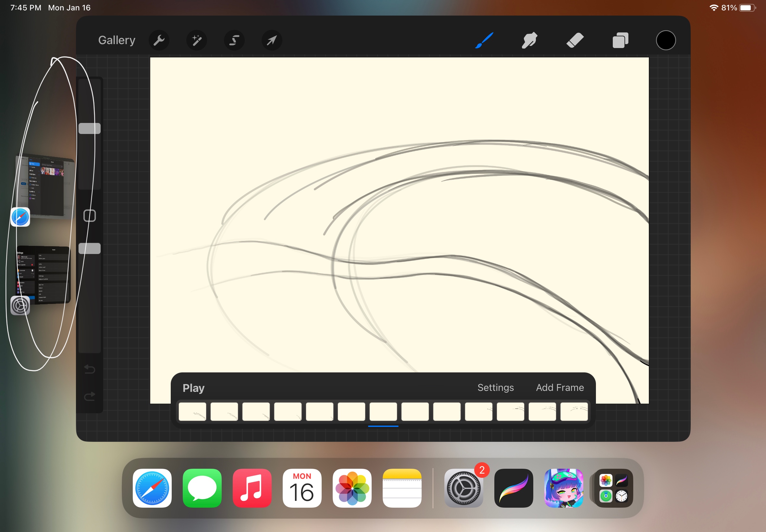The width and height of the screenshot is (766, 532).
Task: Select the Smudge tool
Action: 529,40
